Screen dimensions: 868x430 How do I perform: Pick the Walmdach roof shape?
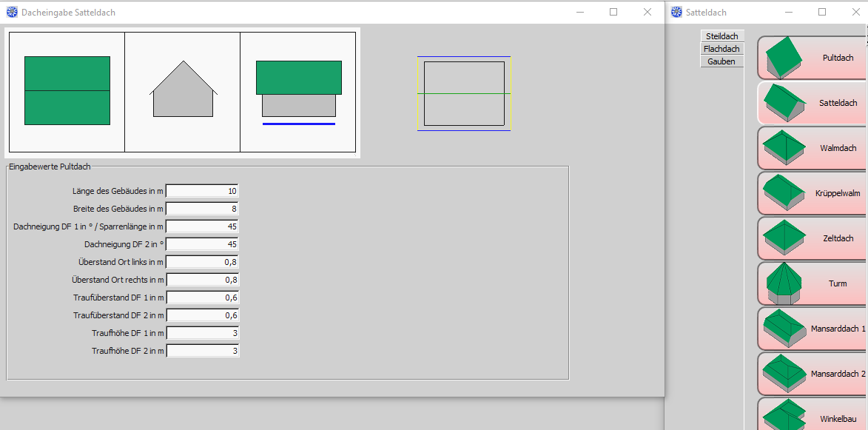point(812,148)
